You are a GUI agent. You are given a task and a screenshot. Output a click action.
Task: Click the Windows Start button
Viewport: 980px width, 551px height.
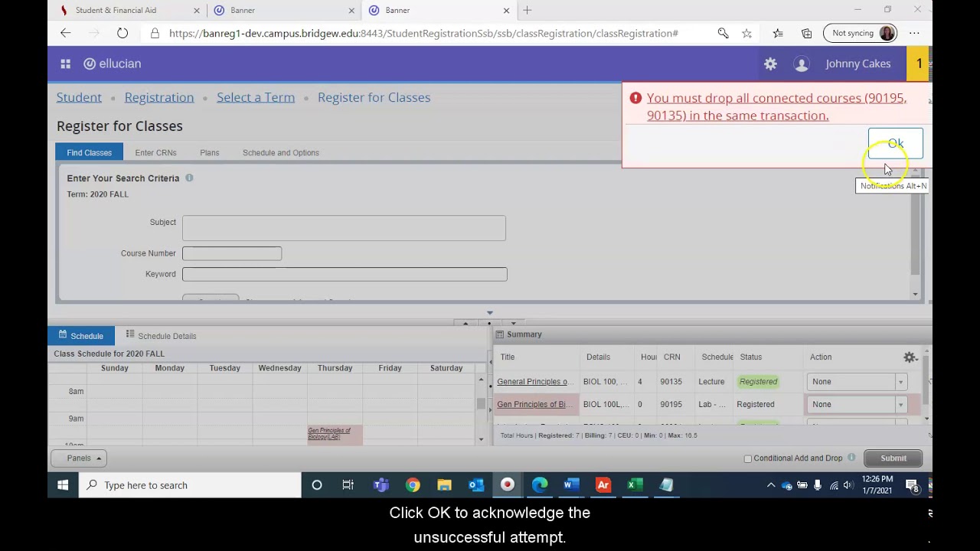[x=63, y=485]
